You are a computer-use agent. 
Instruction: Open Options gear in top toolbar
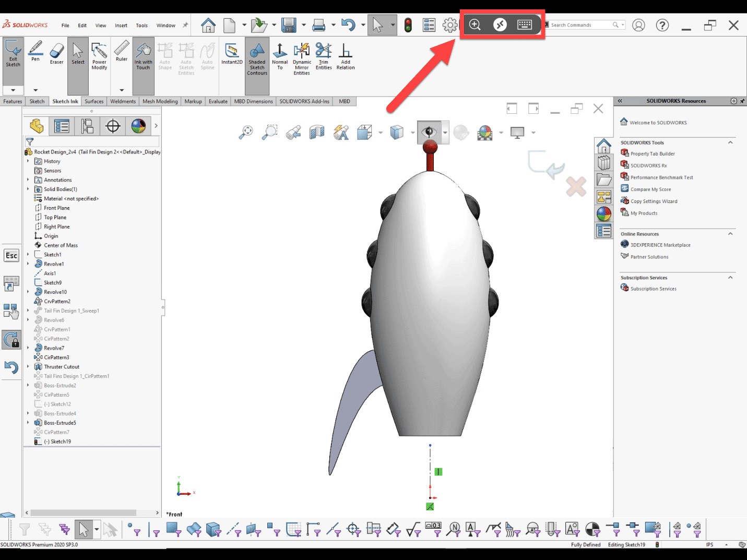point(450,25)
